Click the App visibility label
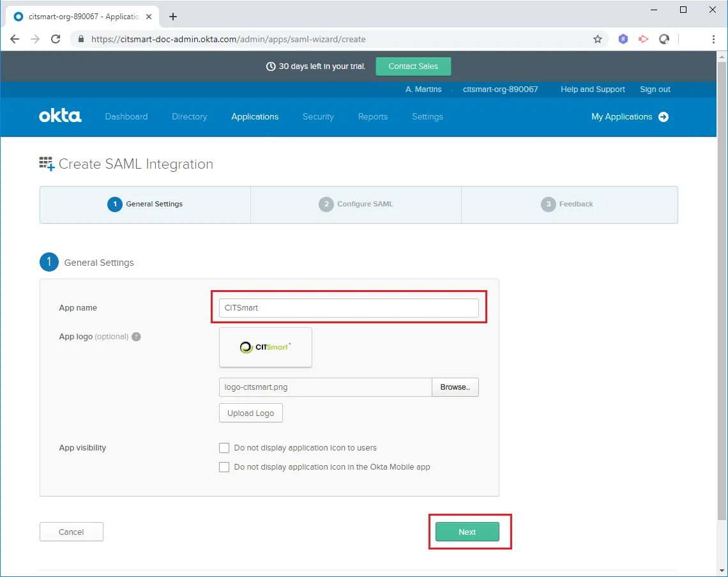Viewport: 728px width, 577px height. click(82, 448)
